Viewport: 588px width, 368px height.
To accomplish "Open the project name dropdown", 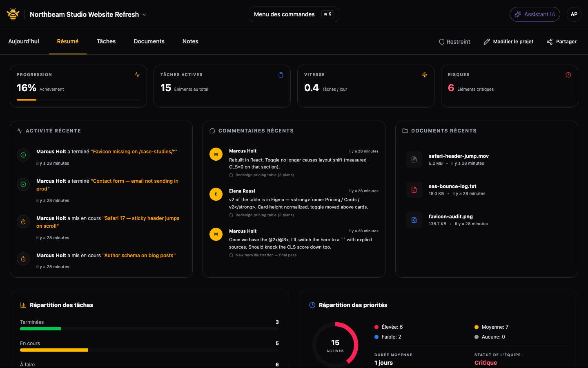I will [144, 14].
